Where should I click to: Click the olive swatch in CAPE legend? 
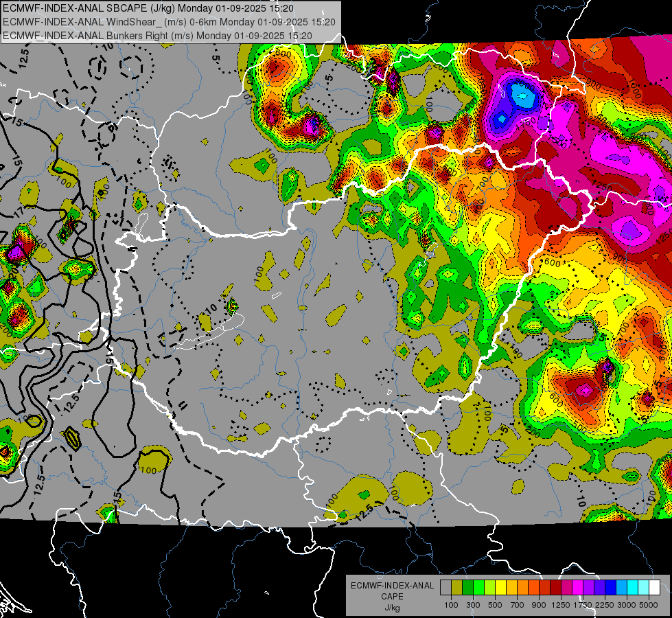[x=457, y=588]
